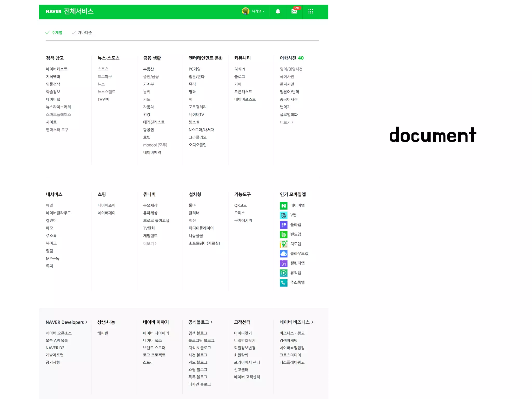
Task: Click the user avatar thumbnail
Action: (x=245, y=11)
